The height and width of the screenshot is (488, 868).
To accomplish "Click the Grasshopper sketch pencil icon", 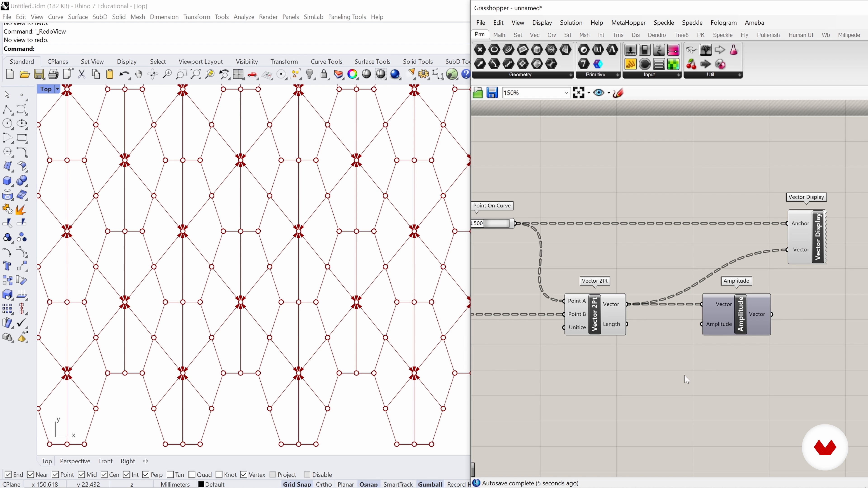I will point(618,93).
